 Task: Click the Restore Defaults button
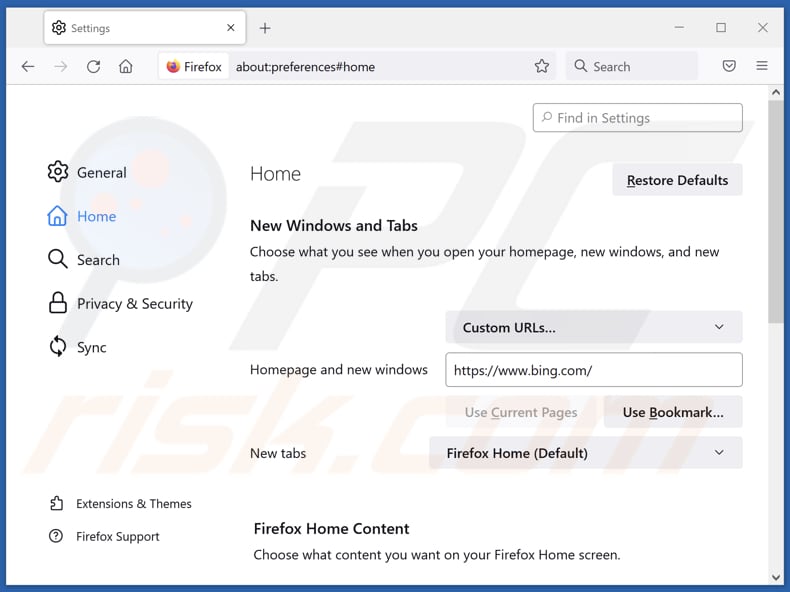pyautogui.click(x=677, y=180)
